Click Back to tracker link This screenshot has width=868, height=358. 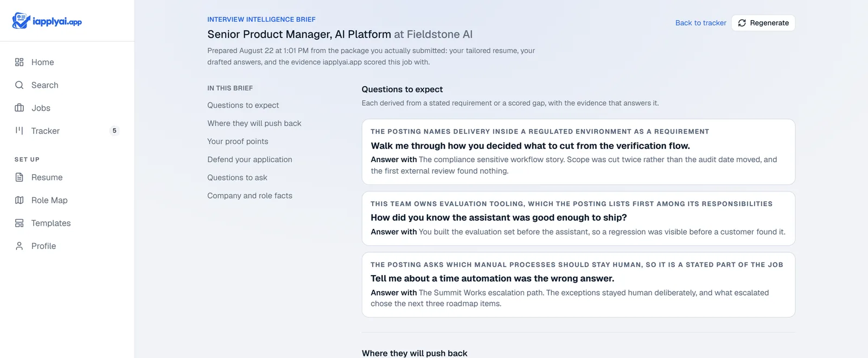[x=700, y=23]
